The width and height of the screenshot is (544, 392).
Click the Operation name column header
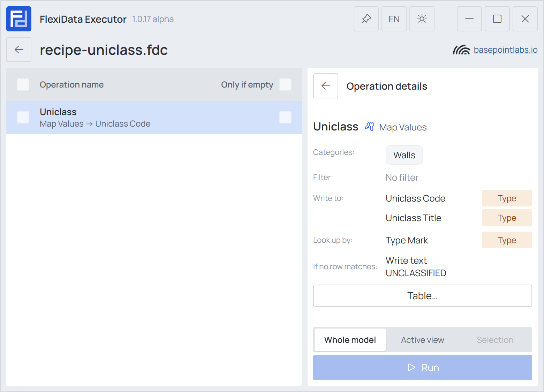tap(71, 85)
